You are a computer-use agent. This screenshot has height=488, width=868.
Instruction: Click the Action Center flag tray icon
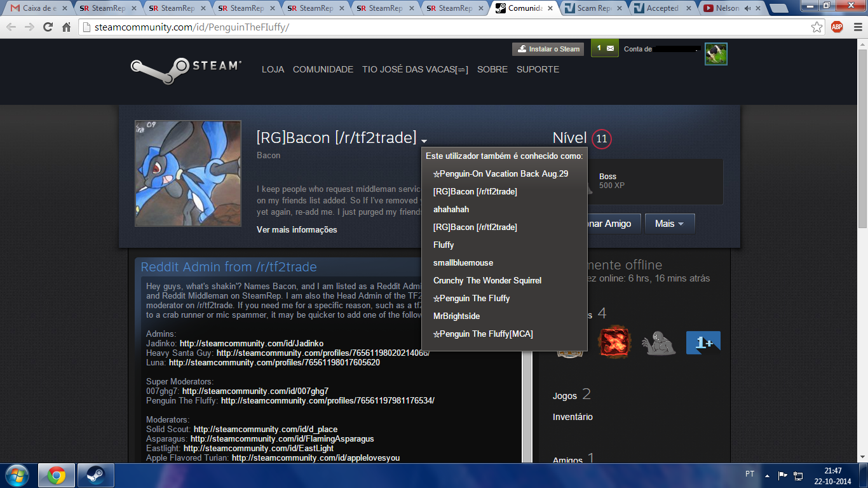point(783,475)
